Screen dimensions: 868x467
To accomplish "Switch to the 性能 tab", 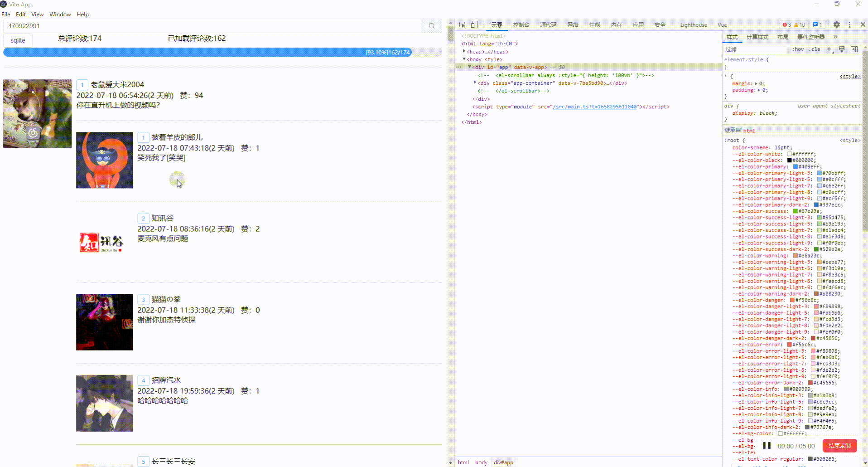I will (x=594, y=25).
